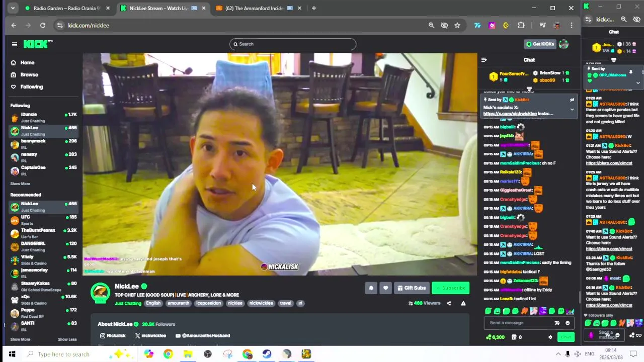Click Show More under Recommended
The height and width of the screenshot is (362, 644).
tap(20, 339)
